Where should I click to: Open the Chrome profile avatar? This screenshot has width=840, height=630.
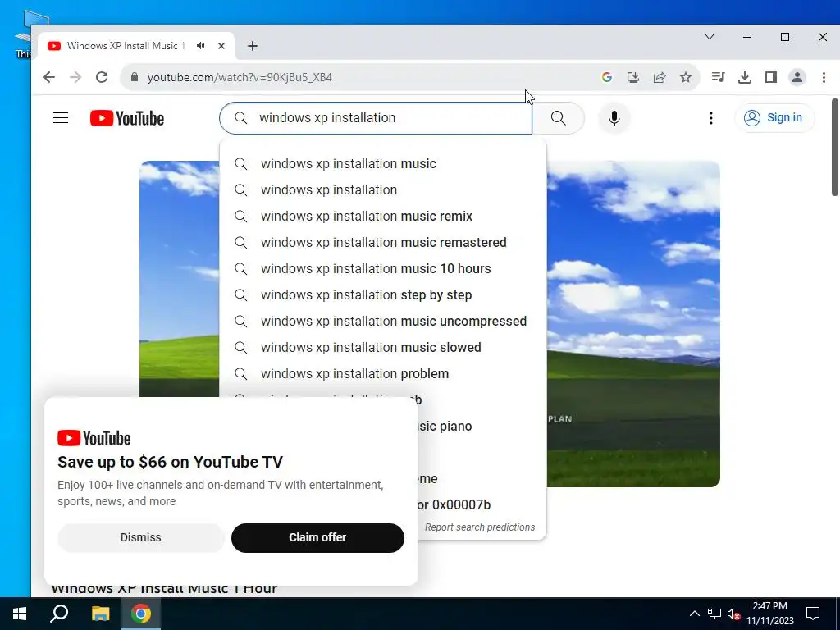pos(797,77)
